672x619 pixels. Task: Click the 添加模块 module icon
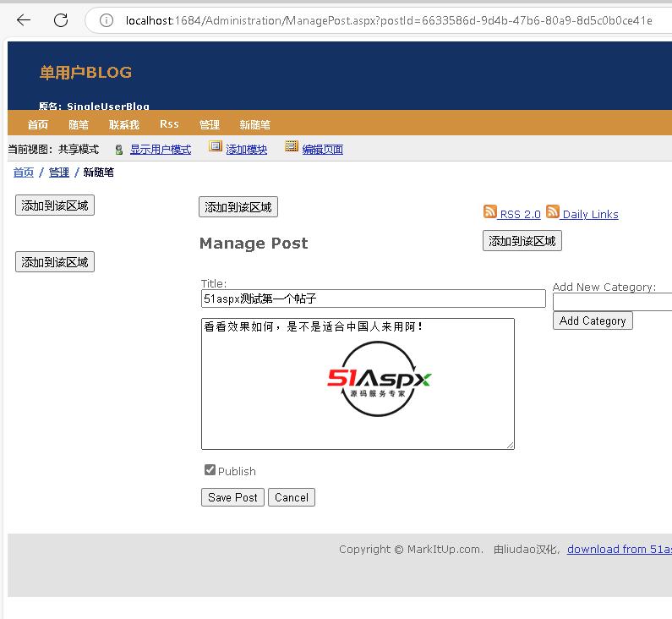click(x=216, y=146)
